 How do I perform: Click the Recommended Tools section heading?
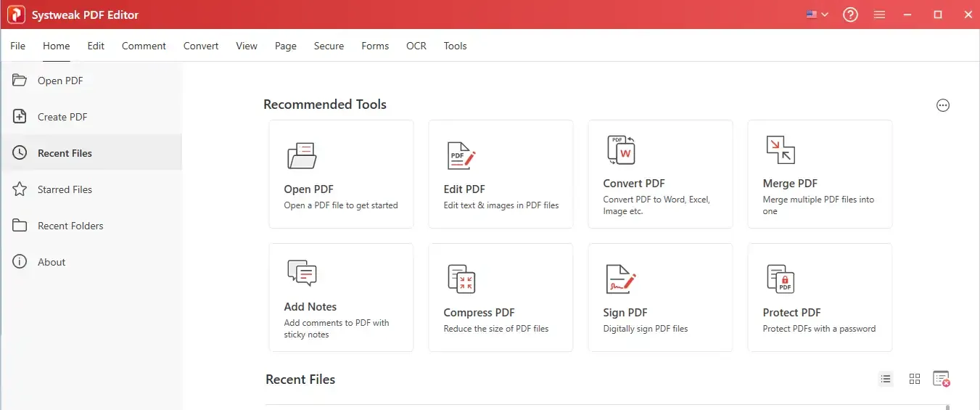(325, 104)
